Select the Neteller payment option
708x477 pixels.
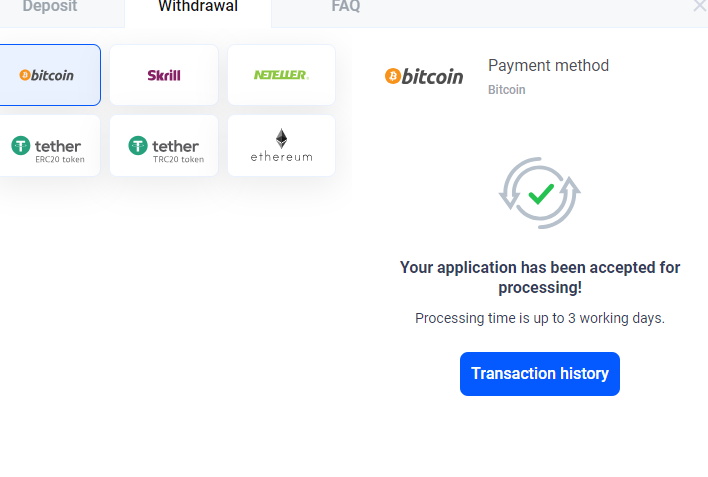coord(281,75)
